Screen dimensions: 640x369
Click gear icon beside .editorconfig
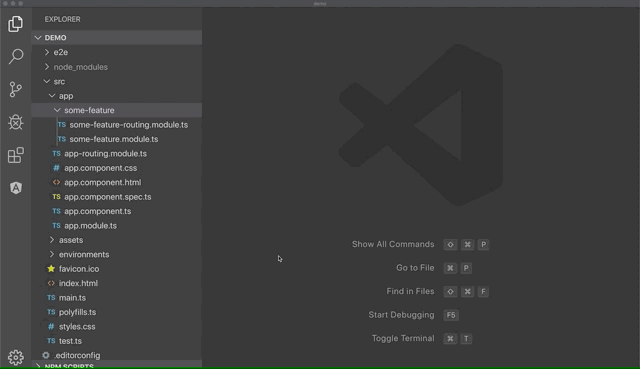point(46,355)
